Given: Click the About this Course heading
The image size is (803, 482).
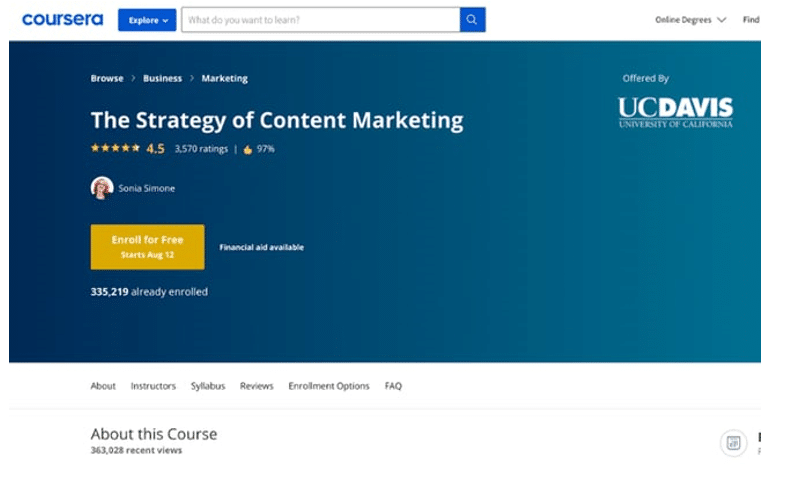Looking at the screenshot, I should (154, 434).
